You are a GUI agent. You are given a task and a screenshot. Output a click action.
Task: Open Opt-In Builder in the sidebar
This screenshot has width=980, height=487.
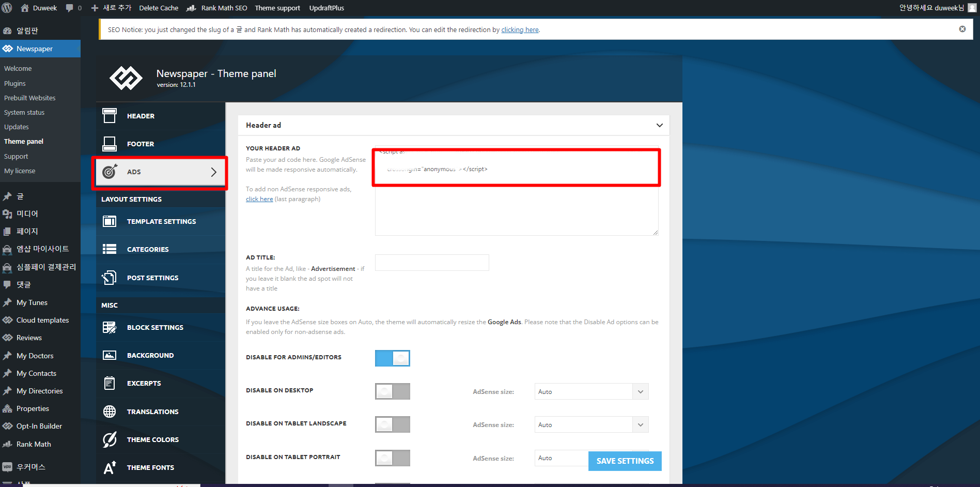click(40, 426)
